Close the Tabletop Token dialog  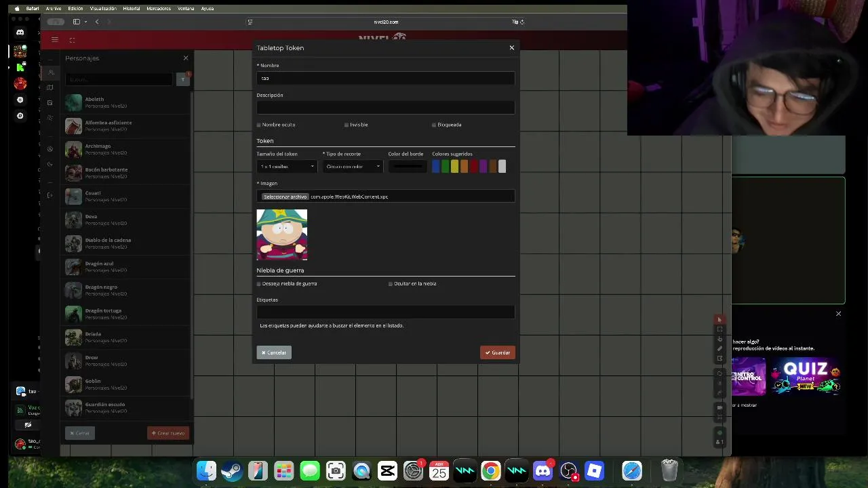point(512,47)
